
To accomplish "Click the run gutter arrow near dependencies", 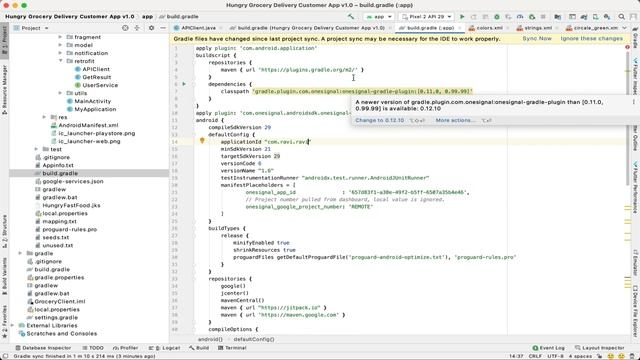I will pos(184,84).
